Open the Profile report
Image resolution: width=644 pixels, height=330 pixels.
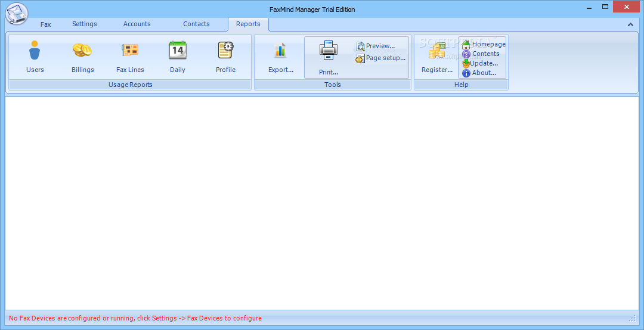pyautogui.click(x=225, y=57)
